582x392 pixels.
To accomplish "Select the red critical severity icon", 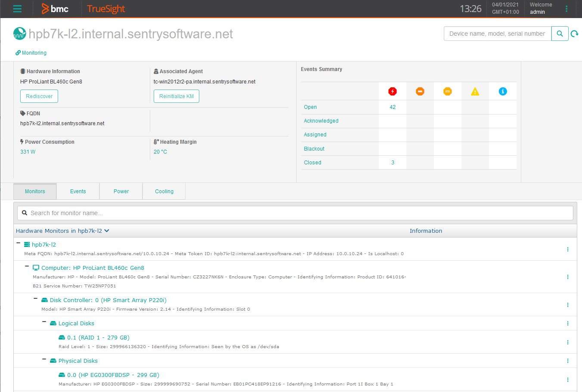I will click(x=392, y=91).
